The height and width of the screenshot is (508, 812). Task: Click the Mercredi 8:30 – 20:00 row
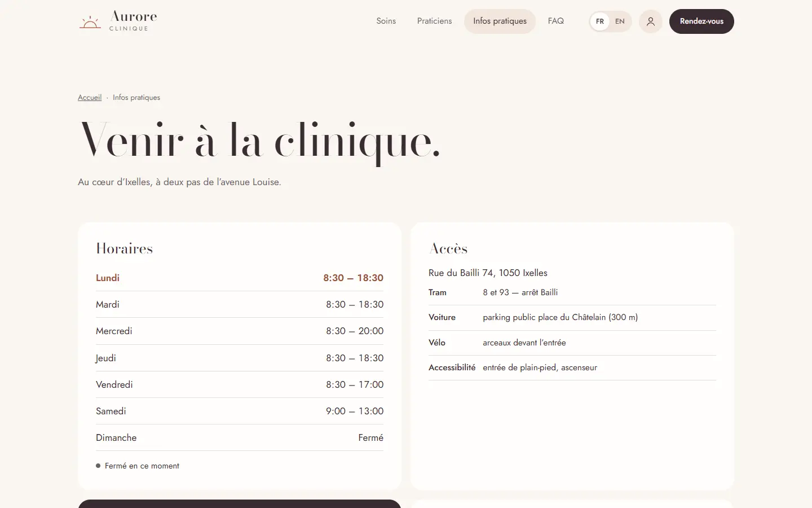pos(240,331)
